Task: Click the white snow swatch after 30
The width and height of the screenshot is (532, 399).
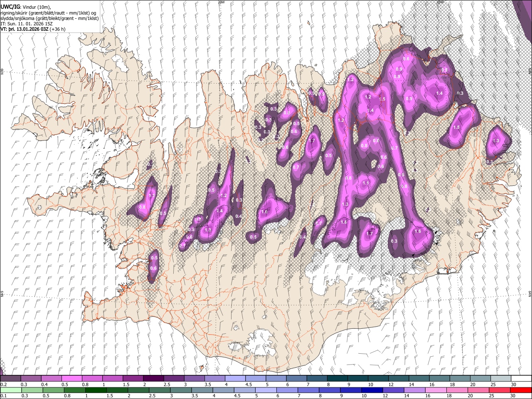Action: coord(521,378)
